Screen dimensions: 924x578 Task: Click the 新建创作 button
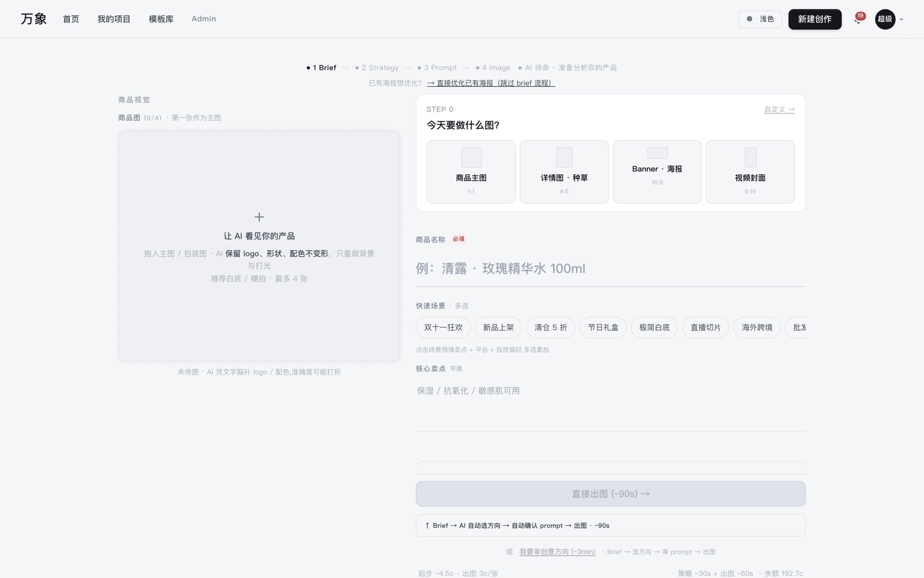[x=815, y=19]
